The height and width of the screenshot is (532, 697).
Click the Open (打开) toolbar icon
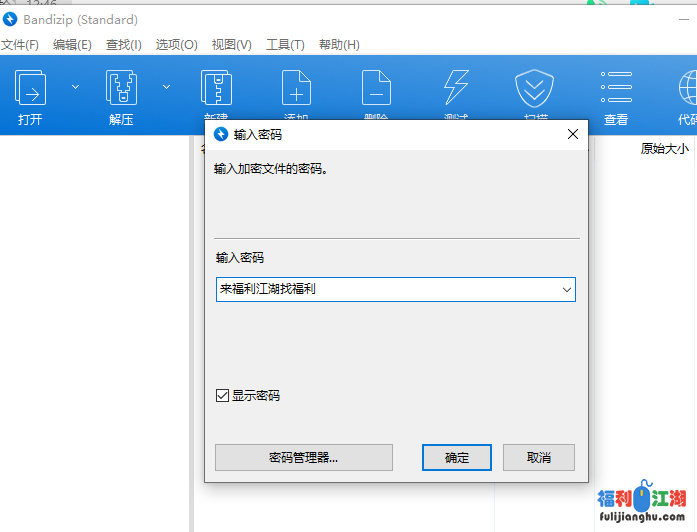[30, 90]
